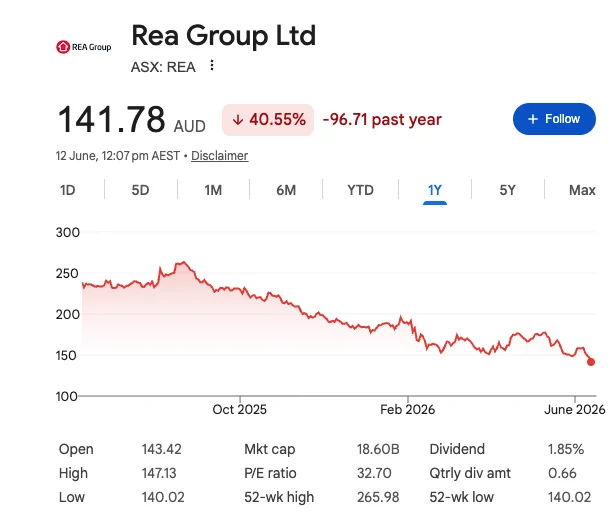Screen dimensions: 616x523
Task: Switch to YTD chart view
Action: pyautogui.click(x=360, y=190)
